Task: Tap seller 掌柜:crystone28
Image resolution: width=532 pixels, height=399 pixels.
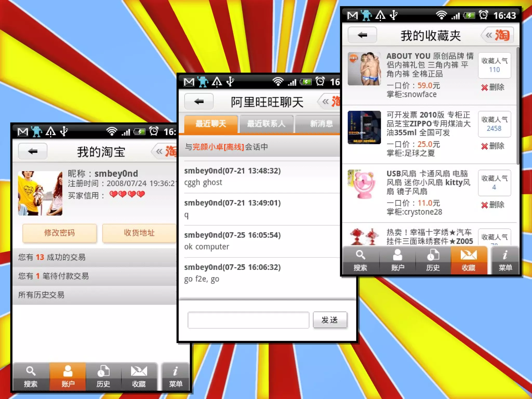Action: coord(414,212)
